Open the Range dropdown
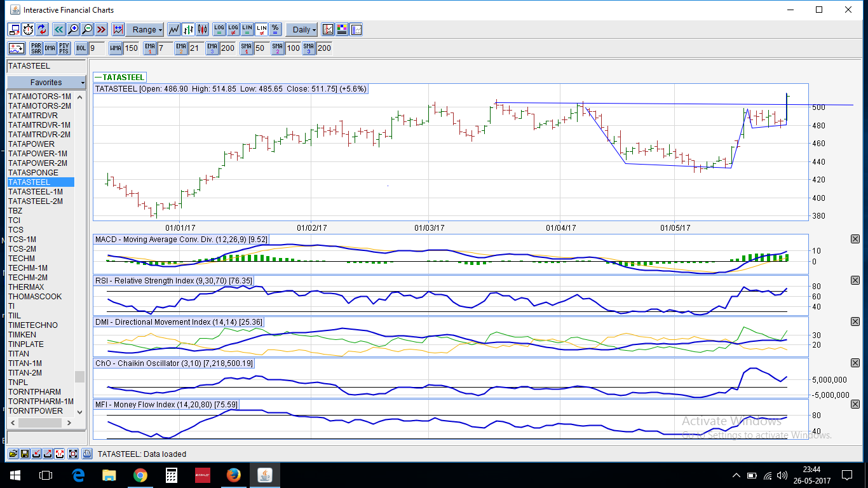The width and height of the screenshot is (868, 488). 145,29
